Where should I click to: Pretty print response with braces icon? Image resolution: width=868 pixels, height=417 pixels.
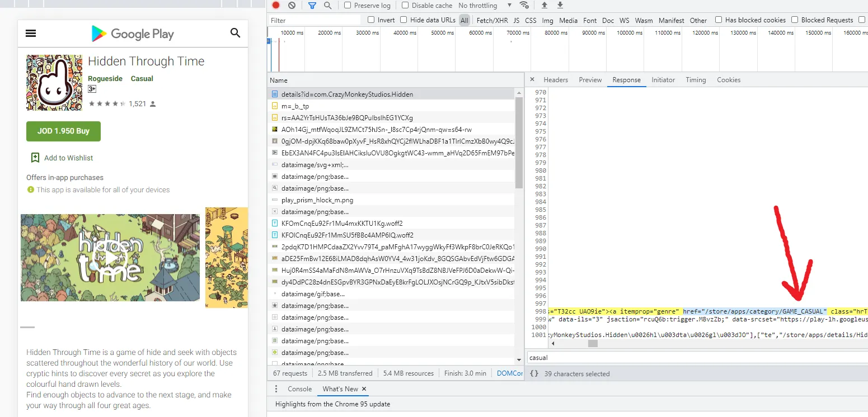[x=534, y=373]
